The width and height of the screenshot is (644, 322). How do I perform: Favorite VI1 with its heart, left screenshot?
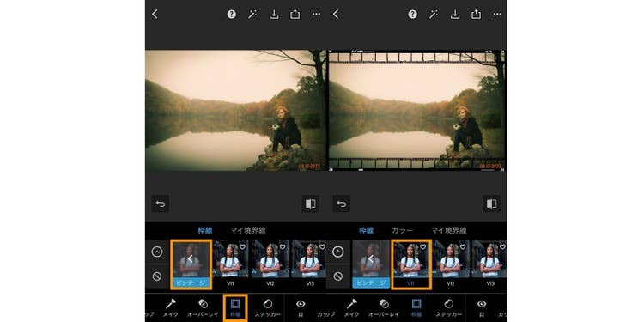242,246
